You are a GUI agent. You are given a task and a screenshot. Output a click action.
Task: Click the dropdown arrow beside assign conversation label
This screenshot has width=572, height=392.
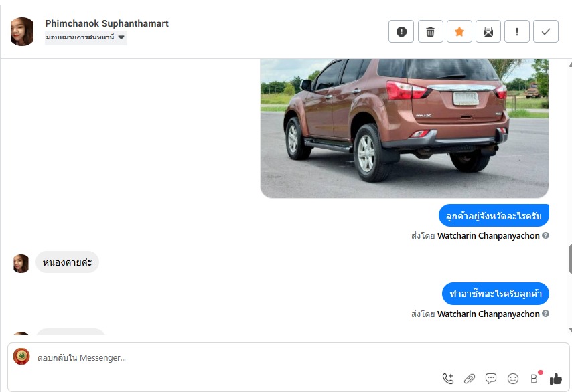point(121,37)
